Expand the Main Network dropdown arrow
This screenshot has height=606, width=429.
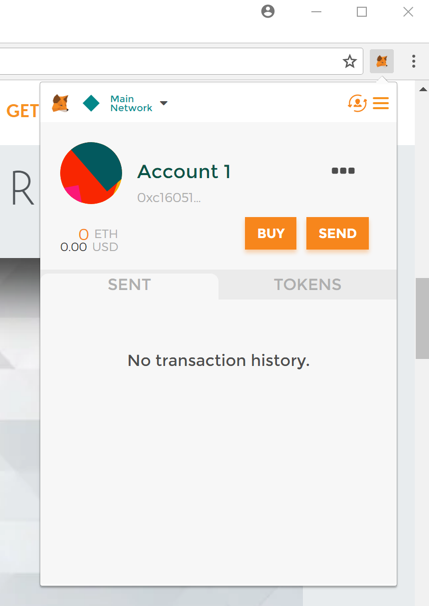pos(164,103)
